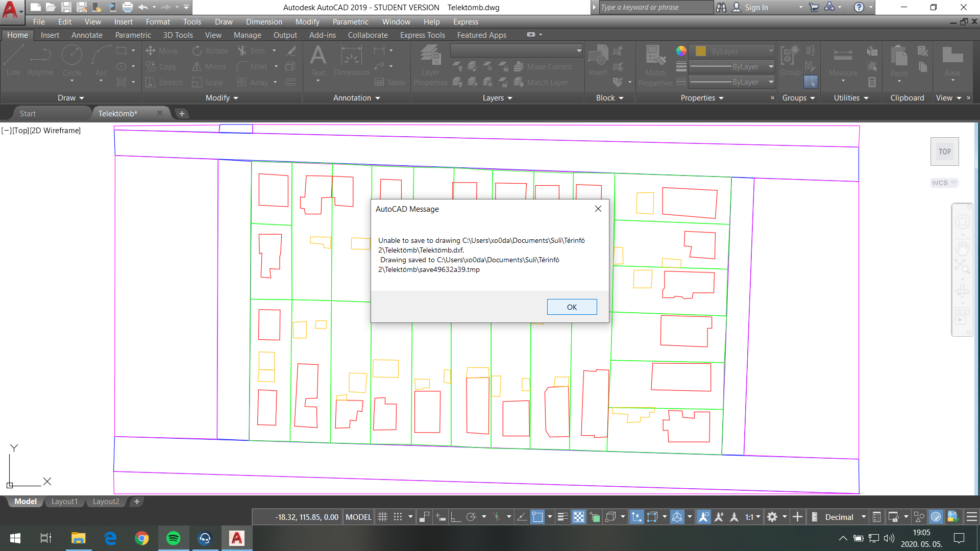Insert a Table from Annotation panel
This screenshot has width=980, height=551.
click(389, 83)
